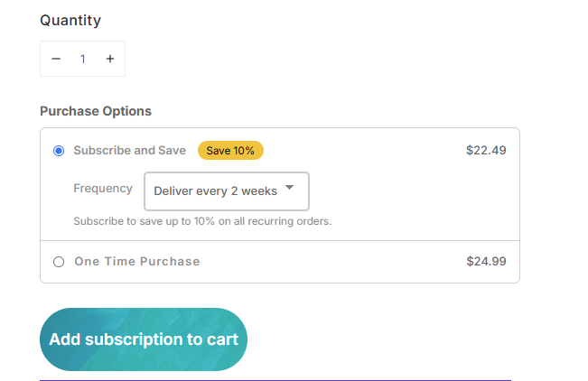This screenshot has width=588, height=381.
Task: Click the Purchase Options heading
Action: [96, 111]
